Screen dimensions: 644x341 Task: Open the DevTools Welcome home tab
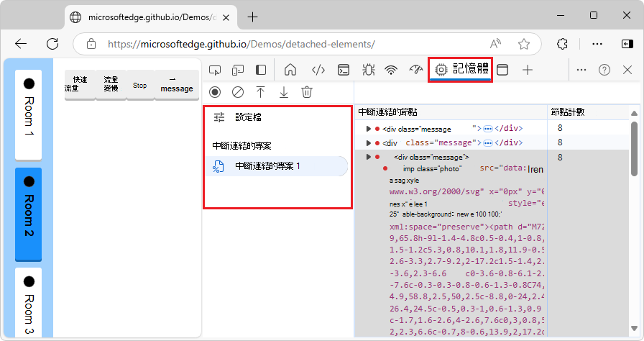(x=290, y=71)
